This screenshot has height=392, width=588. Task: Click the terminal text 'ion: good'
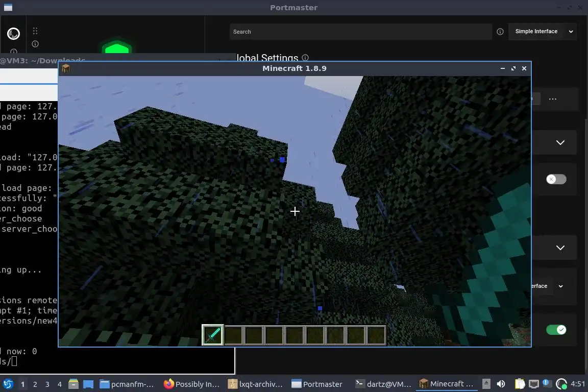[x=21, y=209]
